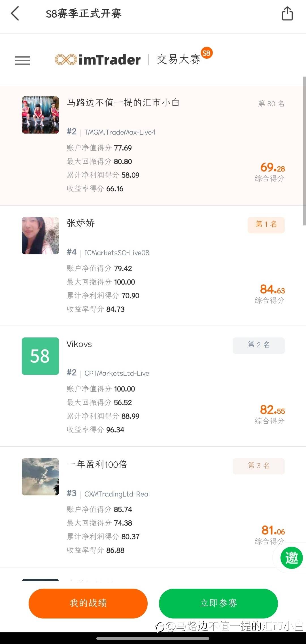Open 张娇娇's profile photo
Image resolution: width=306 pixels, height=644 pixels.
40,235
